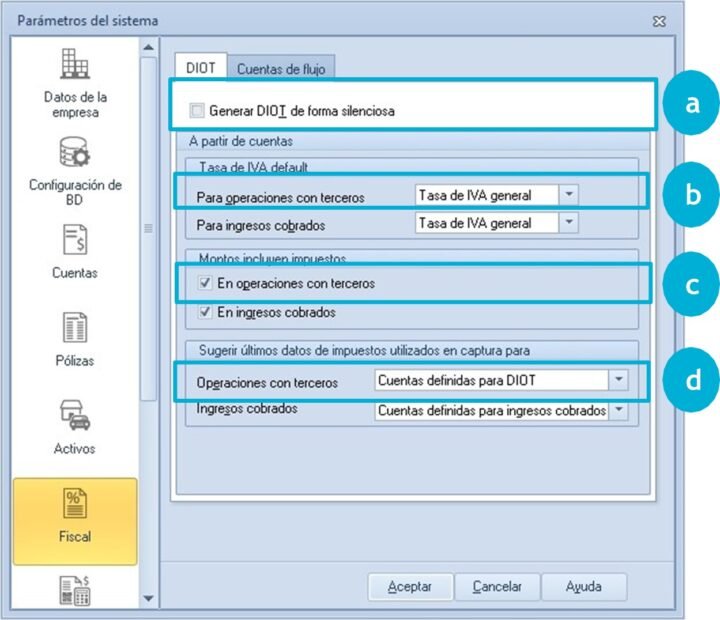Select the DIOT tab
Screen dimensions: 720x620
[200, 67]
